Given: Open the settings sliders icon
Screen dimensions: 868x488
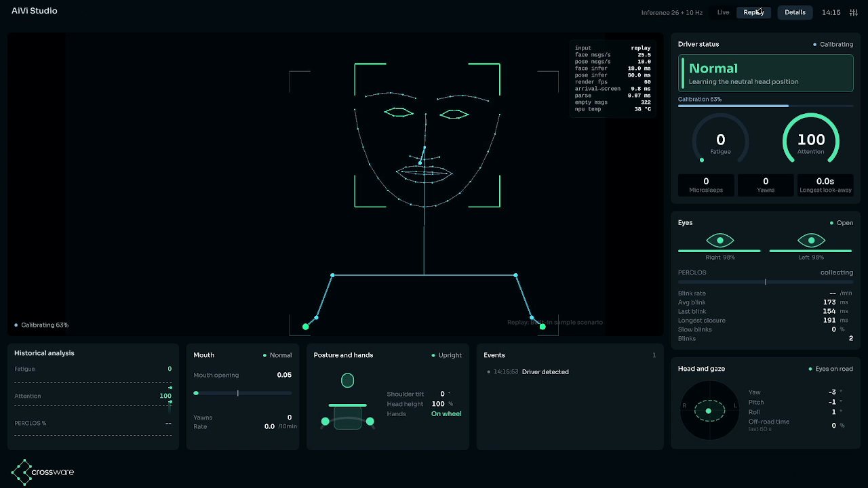Looking at the screenshot, I should tap(853, 12).
